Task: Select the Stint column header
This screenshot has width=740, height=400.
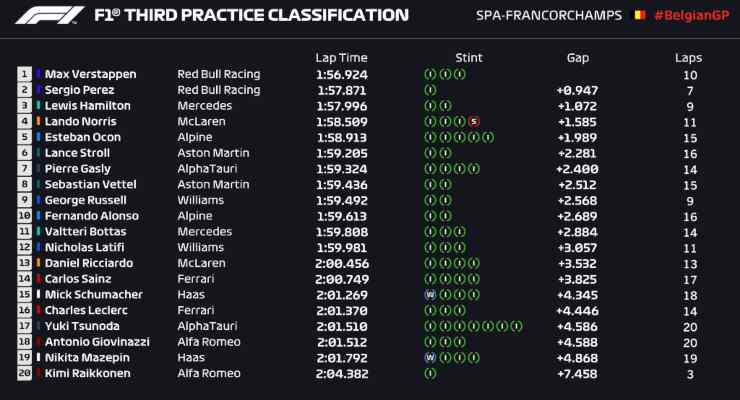Action: 469,58
